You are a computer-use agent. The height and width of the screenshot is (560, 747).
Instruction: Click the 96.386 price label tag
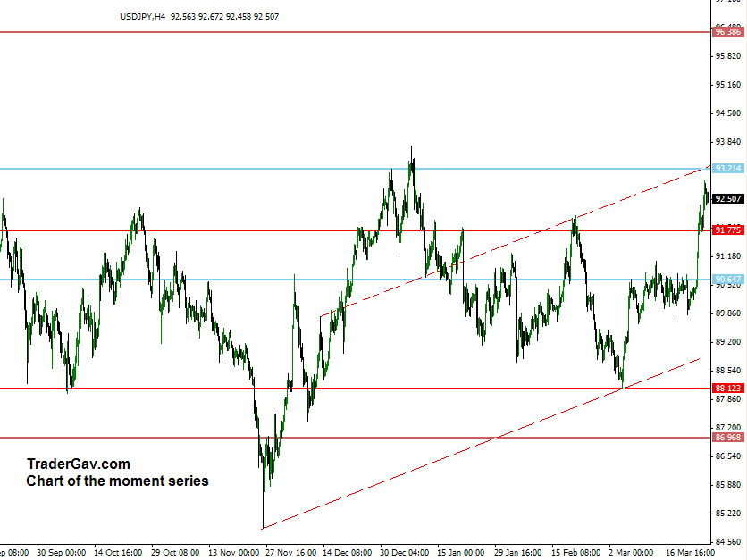tap(728, 32)
